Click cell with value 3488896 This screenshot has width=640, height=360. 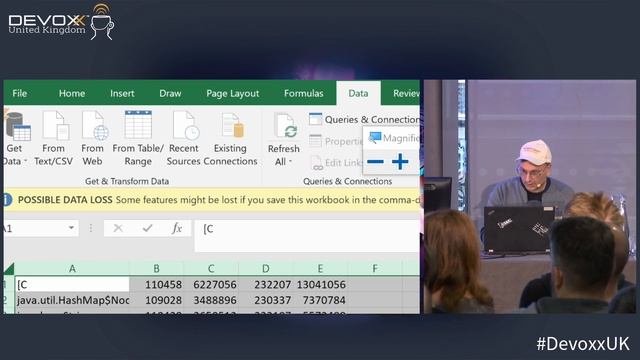click(x=211, y=300)
